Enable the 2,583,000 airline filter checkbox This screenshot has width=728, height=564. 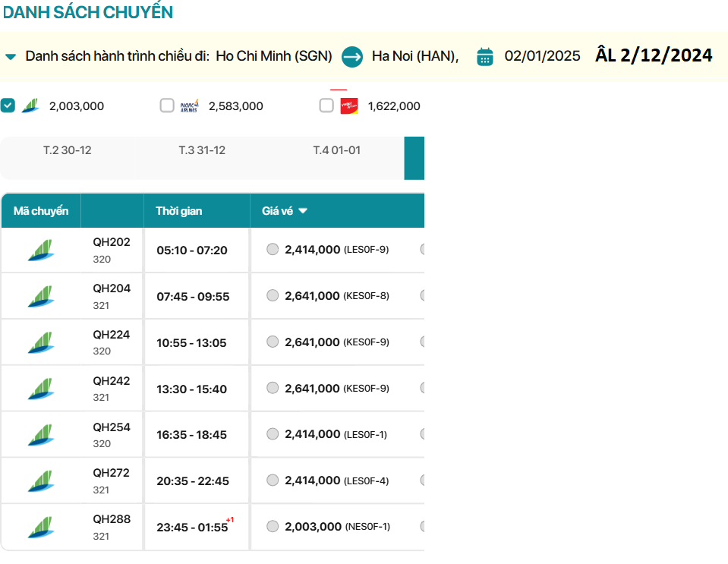pos(167,106)
